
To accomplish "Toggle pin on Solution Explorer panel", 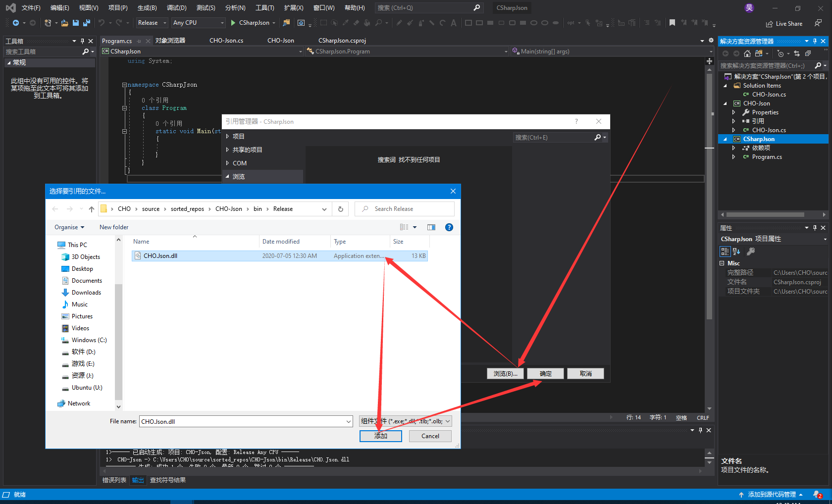I will point(815,41).
